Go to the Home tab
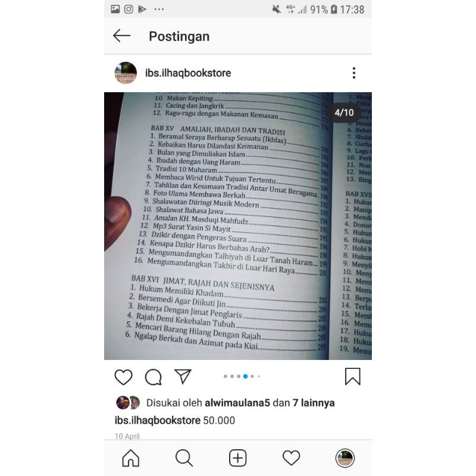Screen dimensions: 476x476 pos(130,458)
